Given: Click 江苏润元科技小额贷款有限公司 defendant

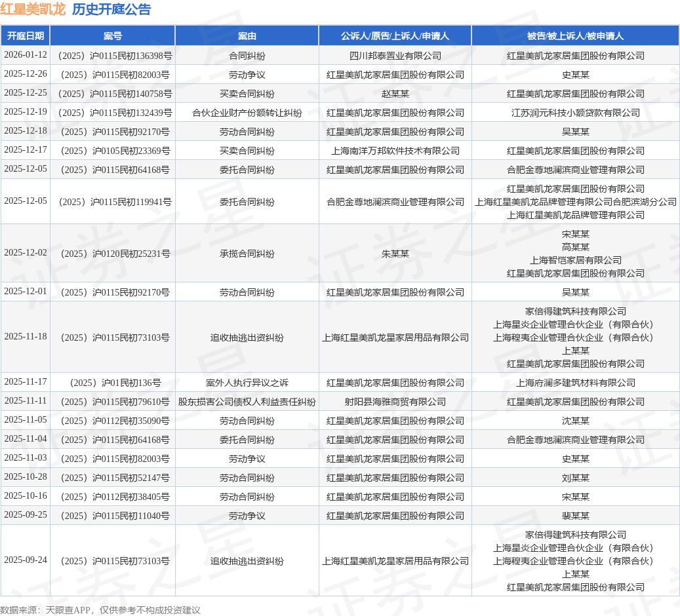Looking at the screenshot, I should [575, 113].
